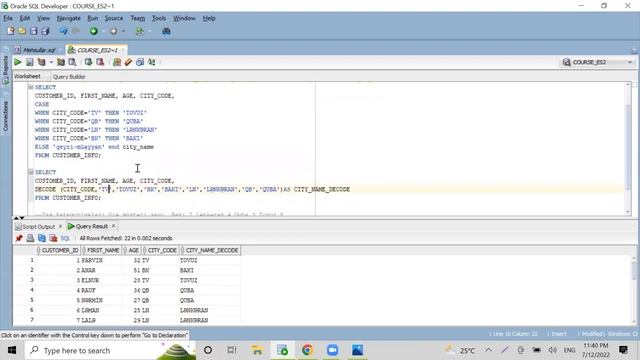The width and height of the screenshot is (640, 360).
Task: Close the Query Result tab
Action: click(113, 226)
